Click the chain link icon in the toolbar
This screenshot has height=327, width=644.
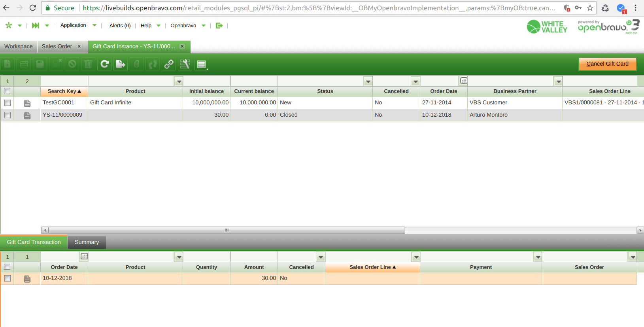[169, 64]
